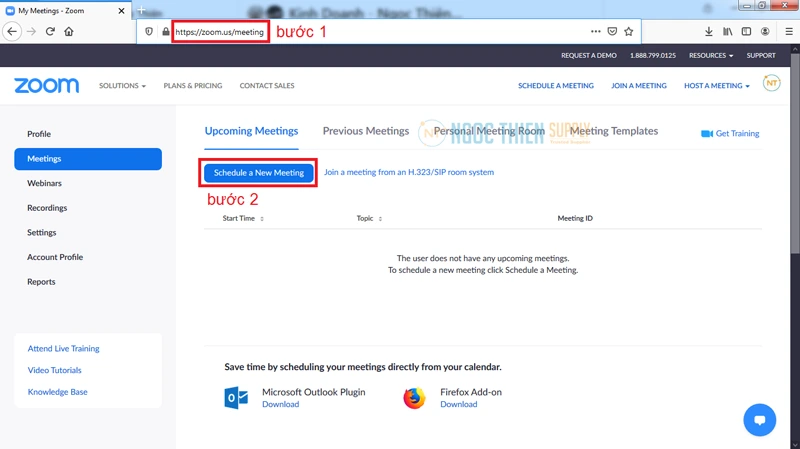Open Recordings in the left sidebar

[x=47, y=208]
